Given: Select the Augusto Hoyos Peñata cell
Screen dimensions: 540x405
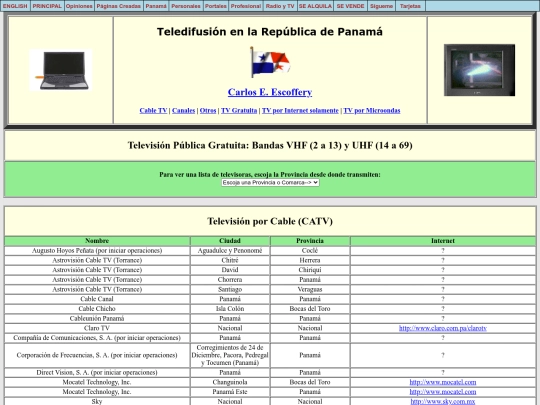Looking at the screenshot, I should click(x=97, y=251).
